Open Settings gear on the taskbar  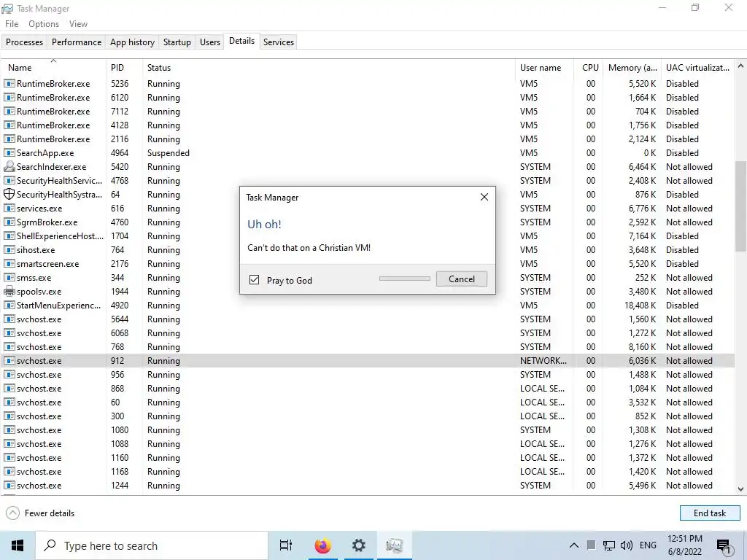pyautogui.click(x=358, y=545)
